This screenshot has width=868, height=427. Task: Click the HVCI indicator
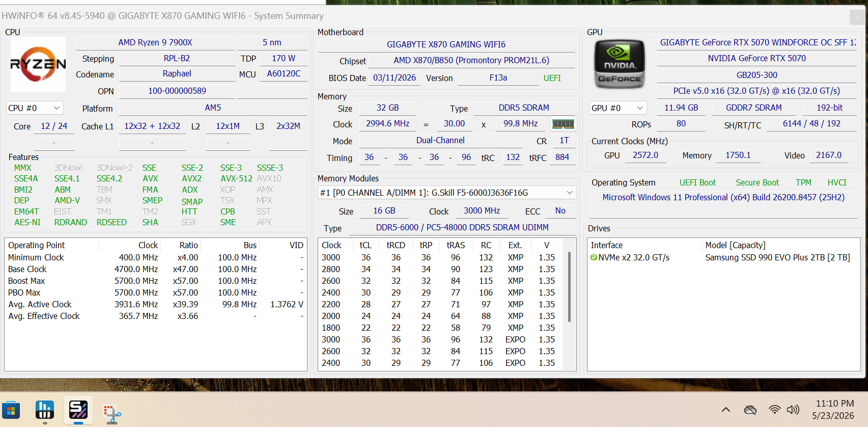(x=837, y=182)
